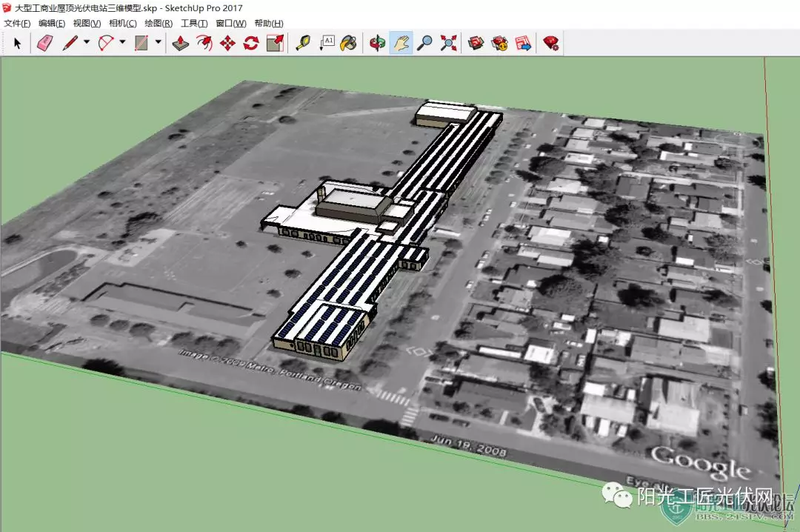This screenshot has width=800, height=532.
Task: Select the Move tool with red arrows
Action: coord(227,43)
